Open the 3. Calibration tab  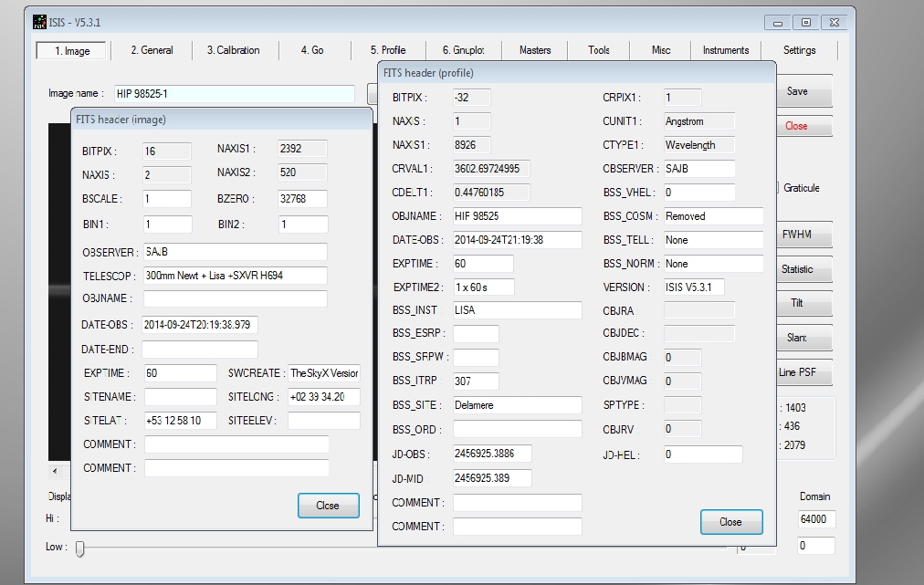pos(234,50)
